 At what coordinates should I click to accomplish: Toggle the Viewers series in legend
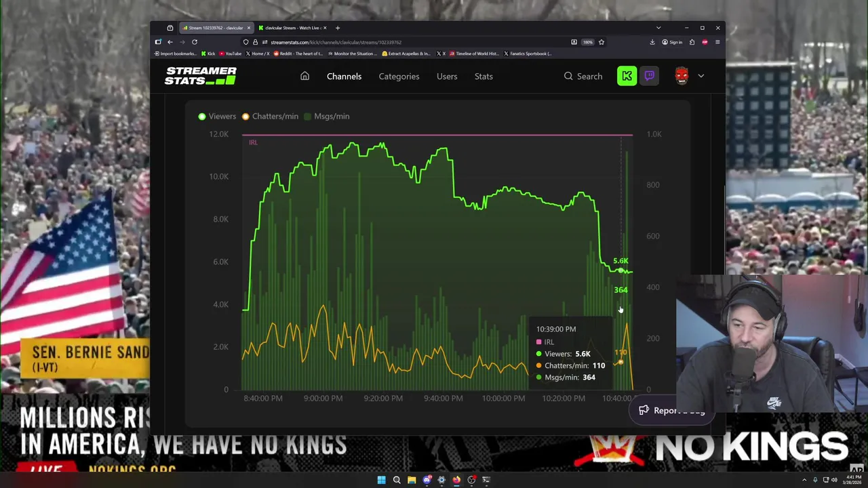click(217, 117)
